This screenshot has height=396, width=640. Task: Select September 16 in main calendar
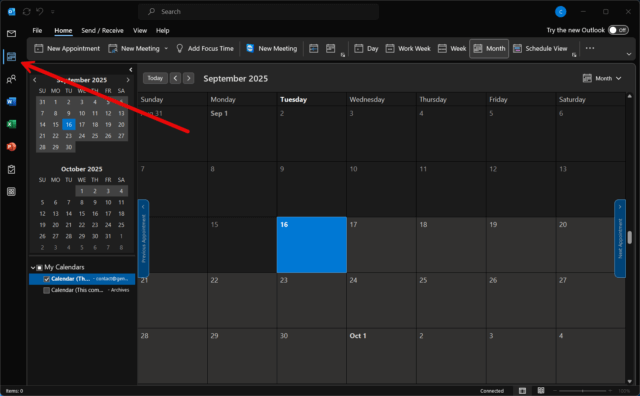click(312, 245)
